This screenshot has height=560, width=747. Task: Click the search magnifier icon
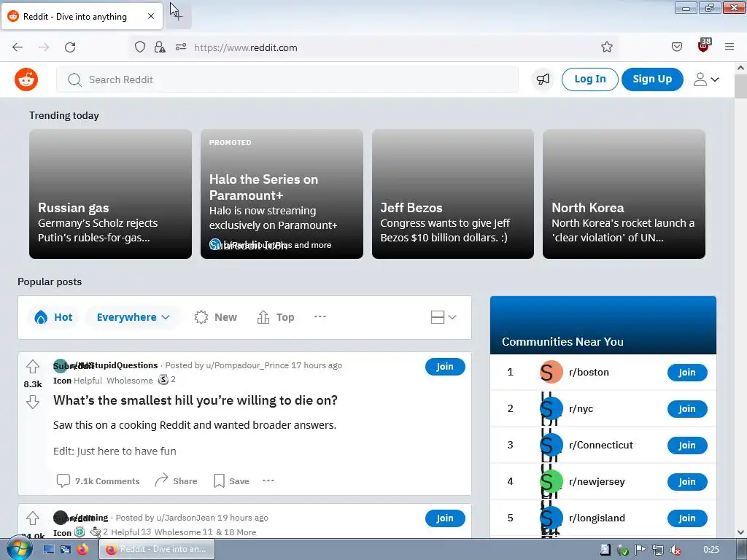[74, 79]
